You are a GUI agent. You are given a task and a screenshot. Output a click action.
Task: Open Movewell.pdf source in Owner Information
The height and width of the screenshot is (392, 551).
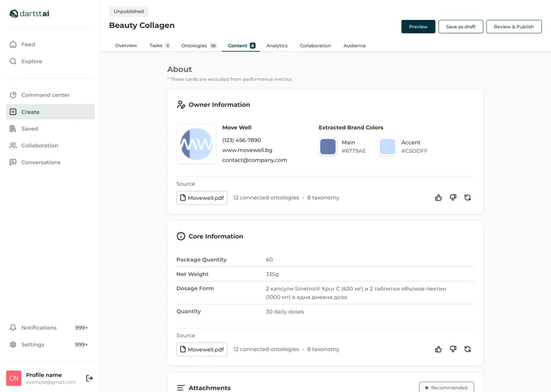(202, 198)
